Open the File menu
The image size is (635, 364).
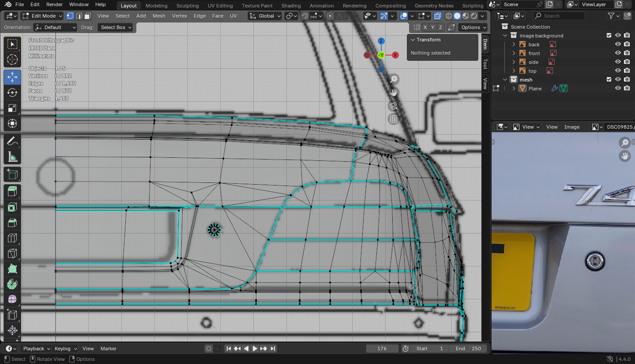(x=19, y=4)
